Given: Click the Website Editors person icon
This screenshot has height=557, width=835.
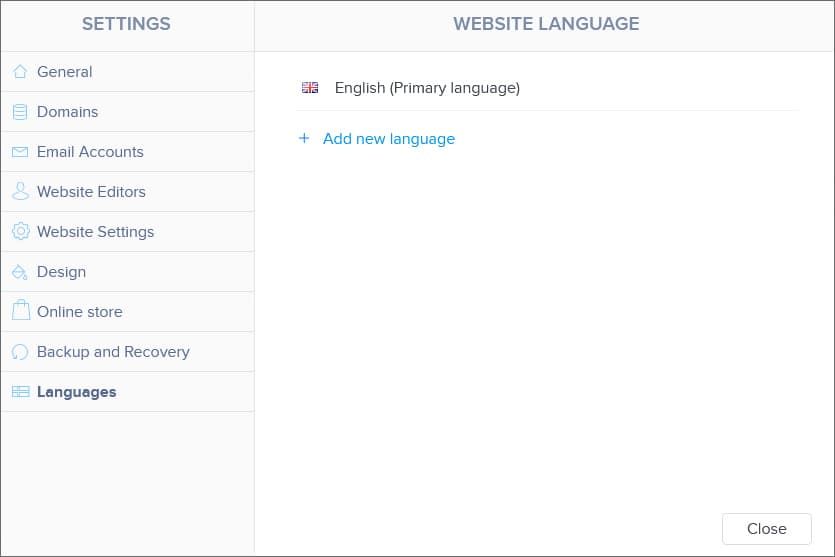Looking at the screenshot, I should tap(20, 192).
